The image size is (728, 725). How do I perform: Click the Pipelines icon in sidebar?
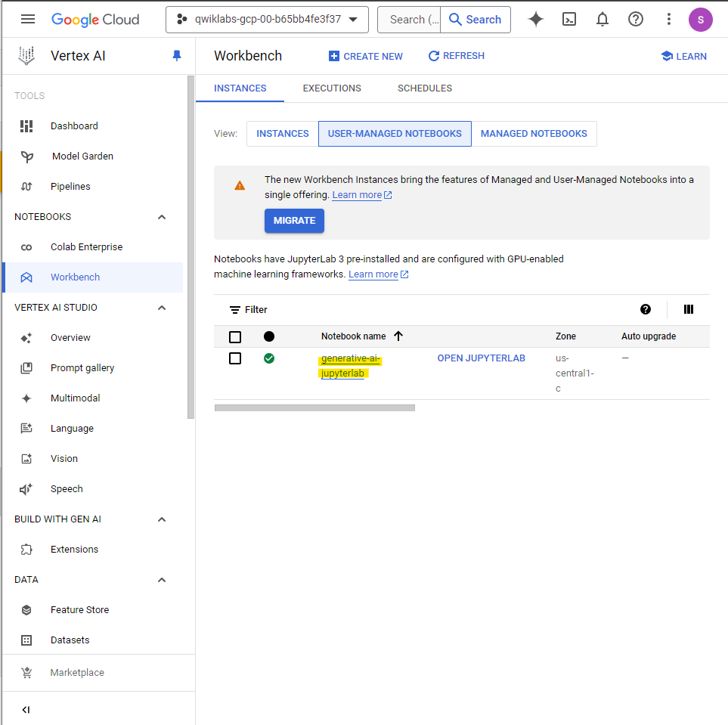point(26,187)
